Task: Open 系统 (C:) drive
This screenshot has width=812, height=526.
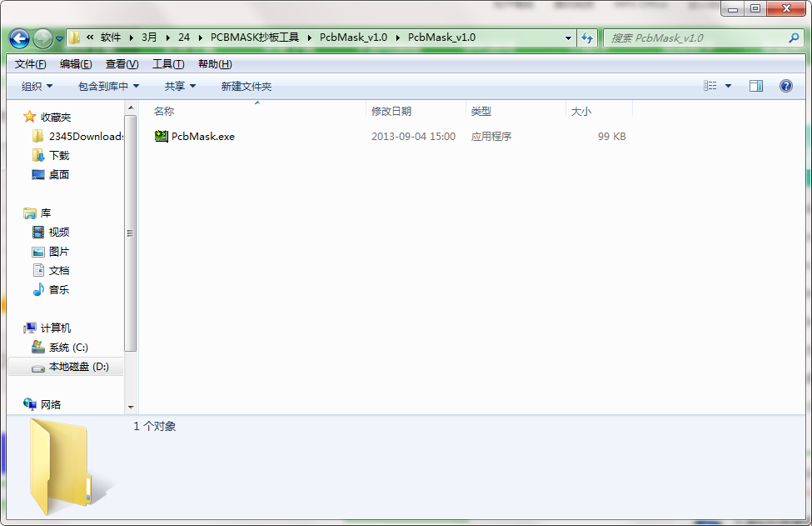Action: pos(60,348)
